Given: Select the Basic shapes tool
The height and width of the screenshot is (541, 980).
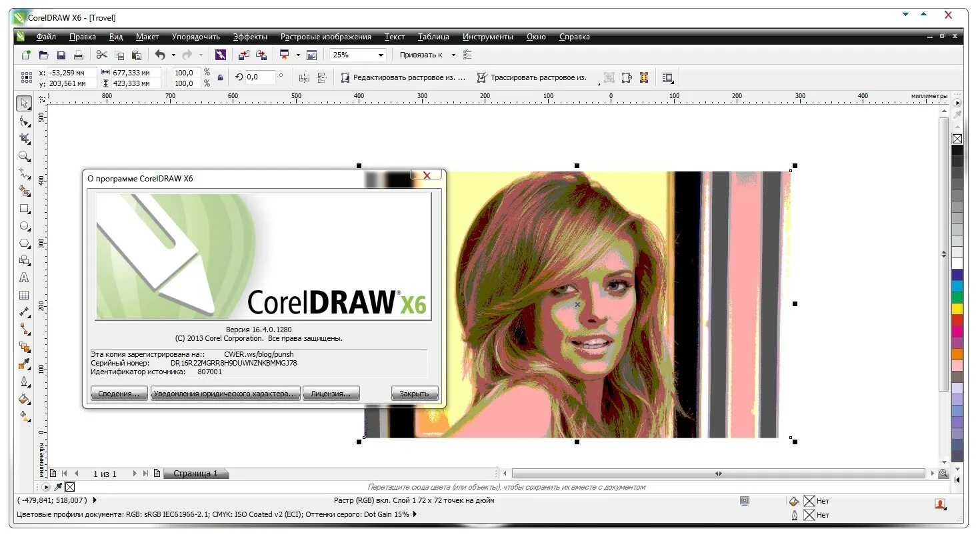Looking at the screenshot, I should 25,260.
